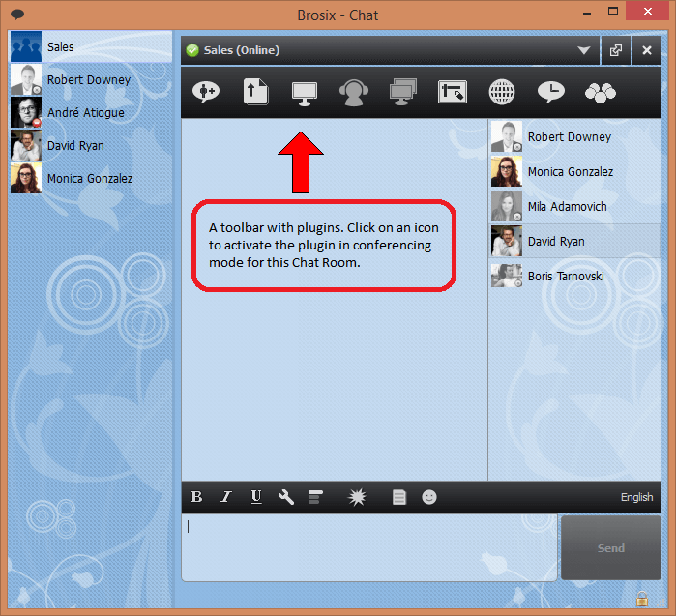Open the wrench font settings tool
This screenshot has width=676, height=616.
286,497
